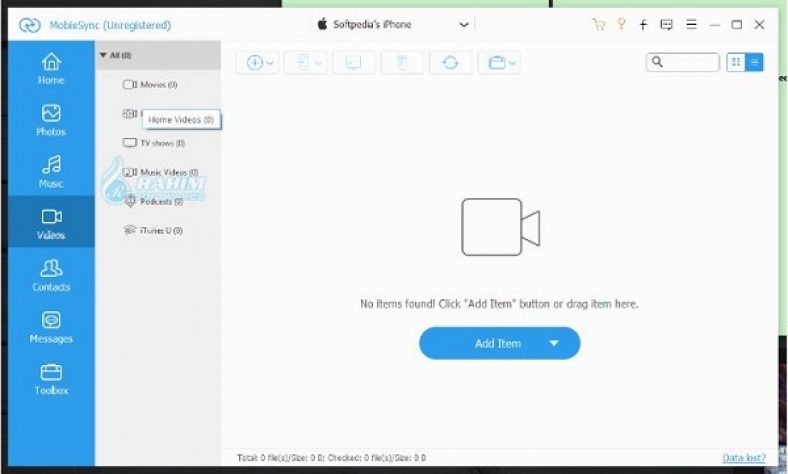Select TV shows (0) category

tap(154, 143)
